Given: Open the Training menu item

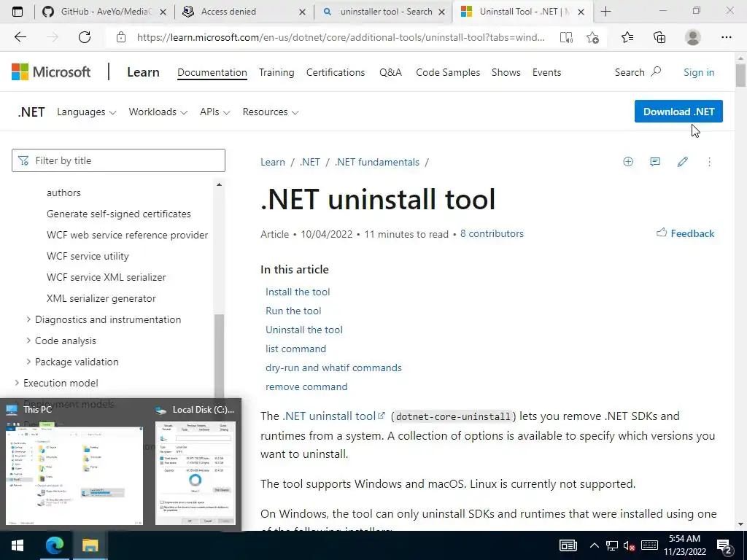Looking at the screenshot, I should coord(276,72).
